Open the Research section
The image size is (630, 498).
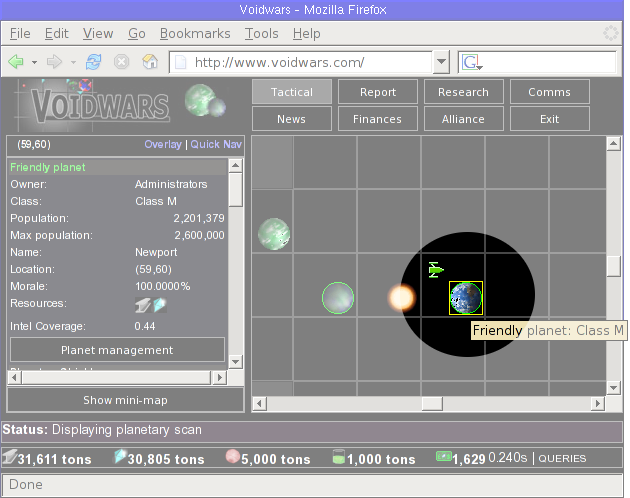click(x=463, y=92)
